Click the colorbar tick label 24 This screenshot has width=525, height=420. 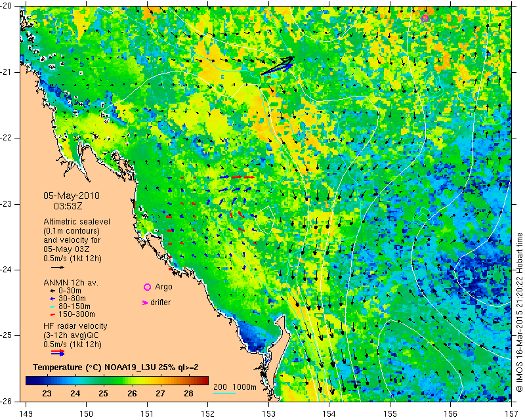click(75, 393)
